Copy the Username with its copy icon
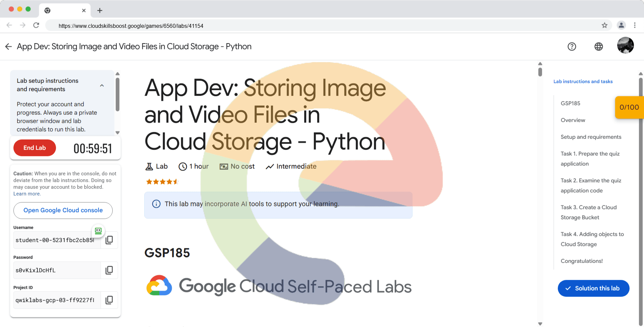644x327 pixels. click(109, 240)
